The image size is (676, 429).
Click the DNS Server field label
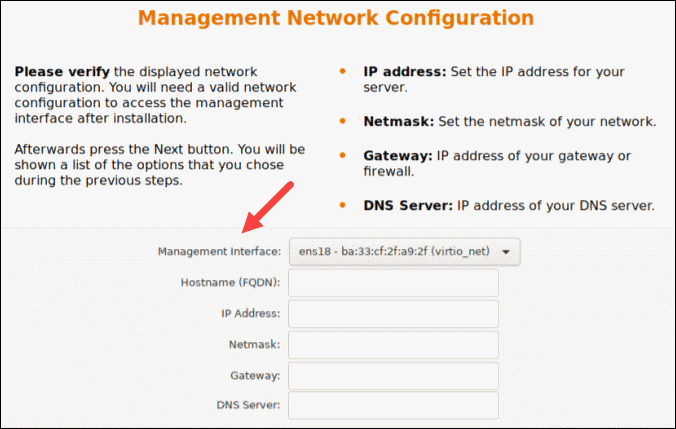click(x=248, y=406)
